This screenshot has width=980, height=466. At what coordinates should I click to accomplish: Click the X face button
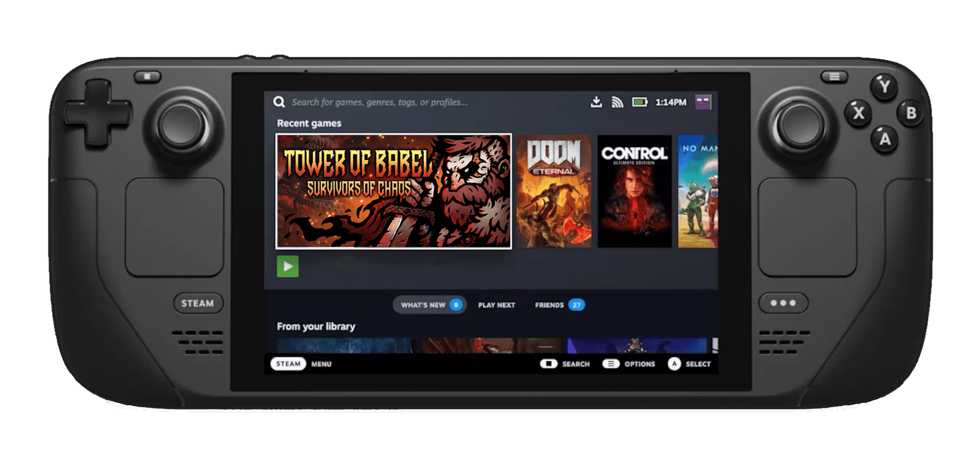tap(858, 113)
